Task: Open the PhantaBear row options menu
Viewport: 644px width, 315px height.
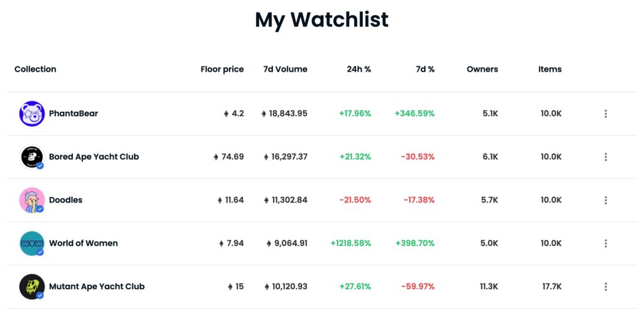Action: (x=606, y=114)
